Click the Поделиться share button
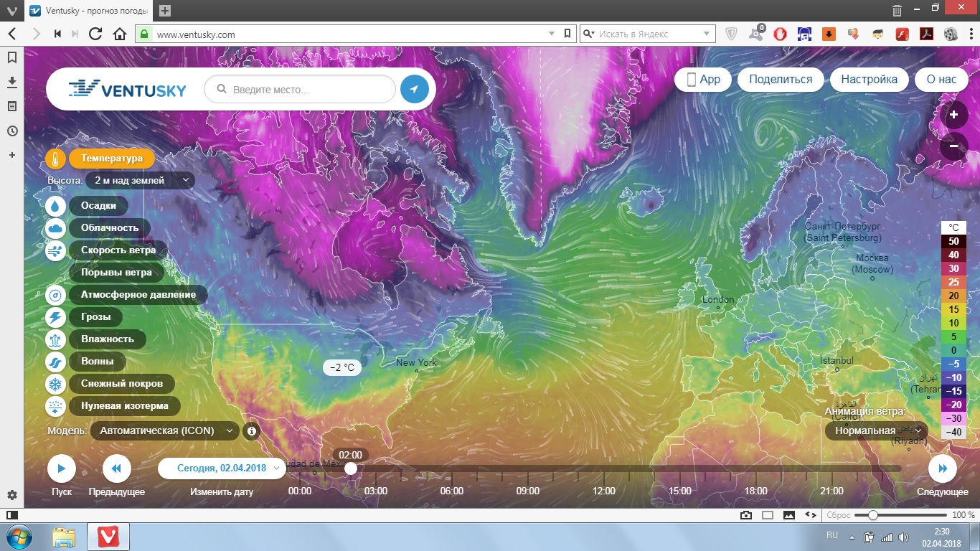 (781, 80)
